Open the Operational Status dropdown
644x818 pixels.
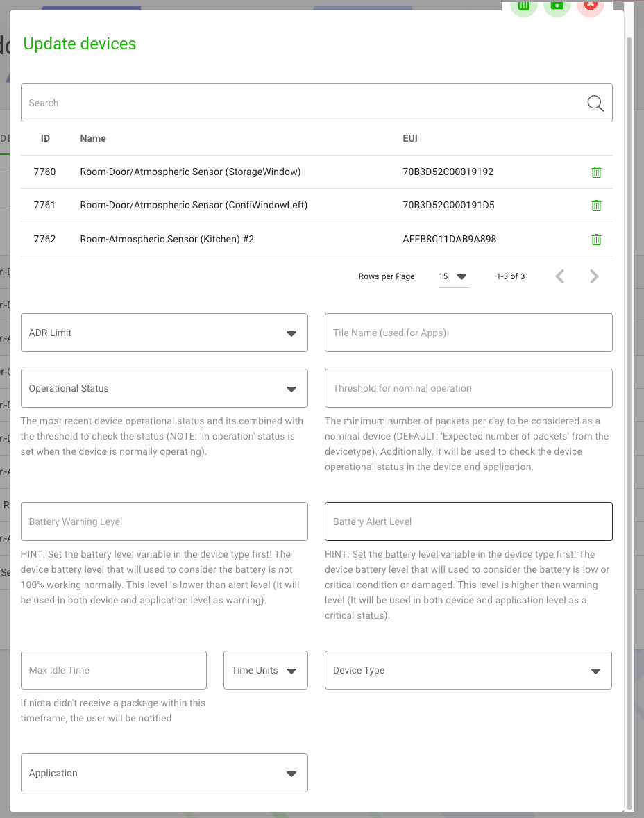(291, 388)
